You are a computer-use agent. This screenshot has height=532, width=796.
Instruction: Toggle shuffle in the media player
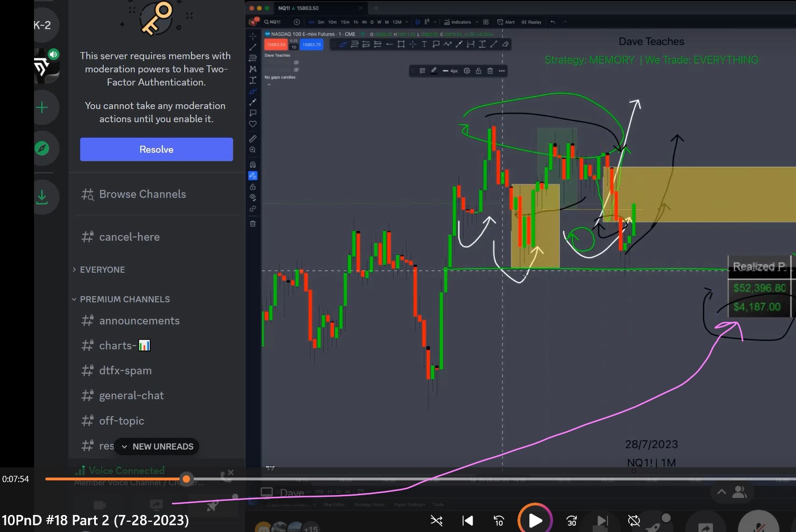point(436,520)
